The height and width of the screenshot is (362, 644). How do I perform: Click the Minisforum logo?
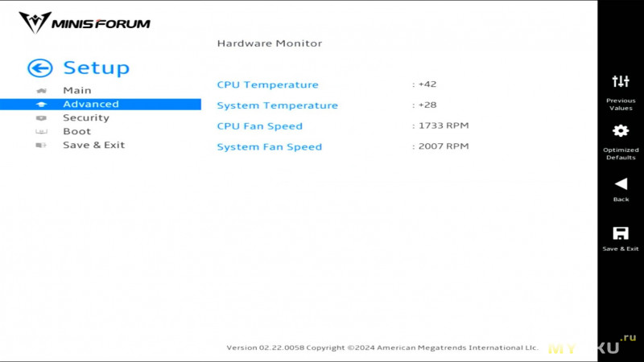(85, 23)
